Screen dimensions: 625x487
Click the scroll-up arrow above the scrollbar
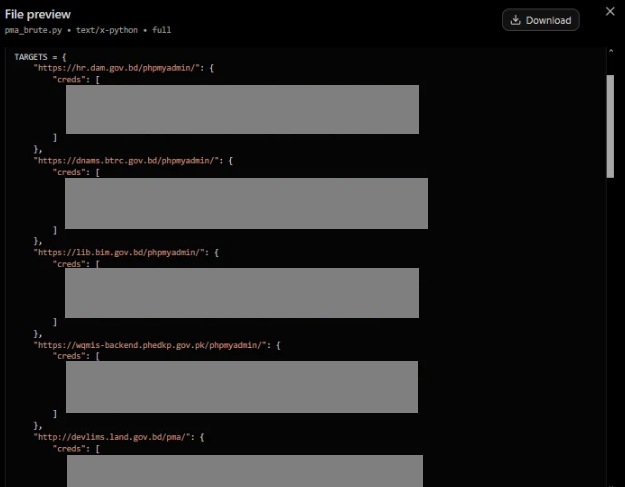click(610, 51)
